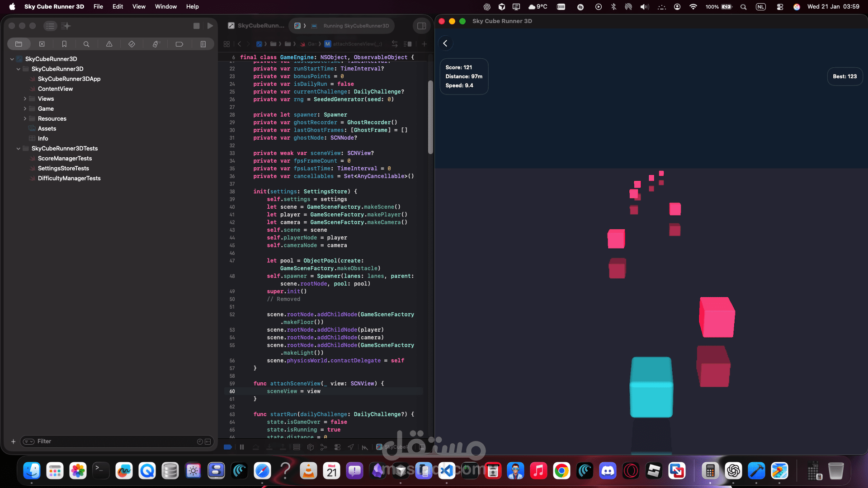Open the Issue navigator warning icon

pos(109,44)
